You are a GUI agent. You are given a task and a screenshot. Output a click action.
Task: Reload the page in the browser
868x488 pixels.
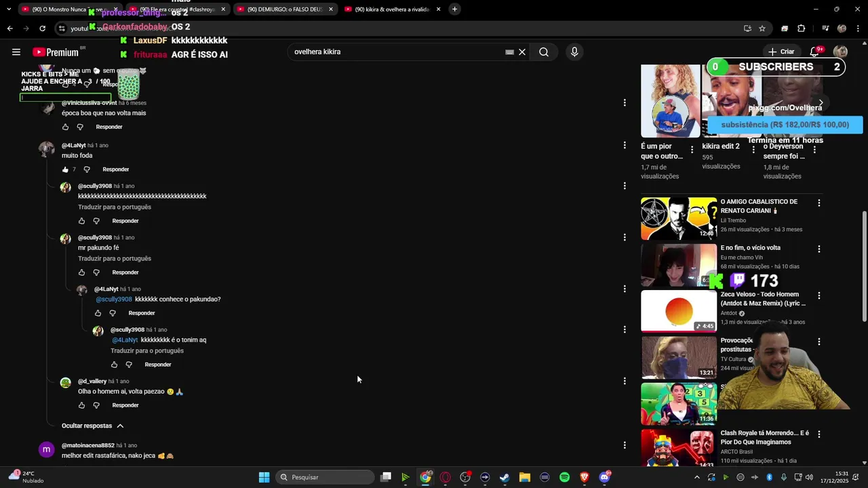tap(42, 28)
